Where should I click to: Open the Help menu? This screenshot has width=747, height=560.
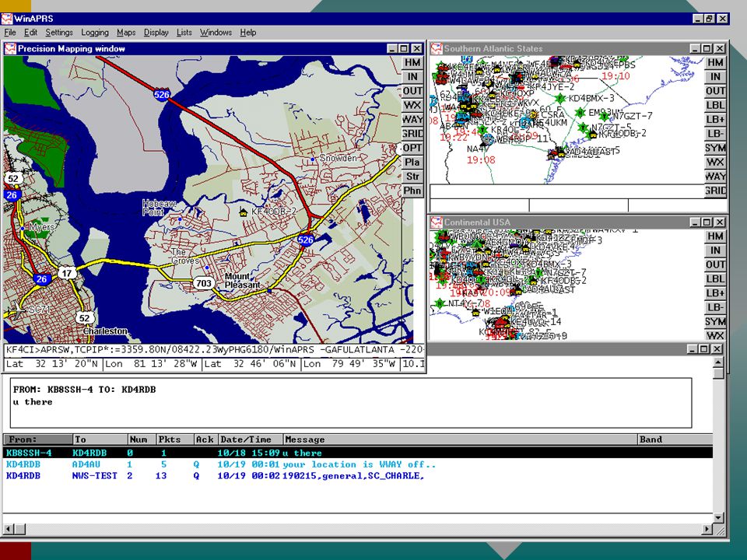[247, 33]
